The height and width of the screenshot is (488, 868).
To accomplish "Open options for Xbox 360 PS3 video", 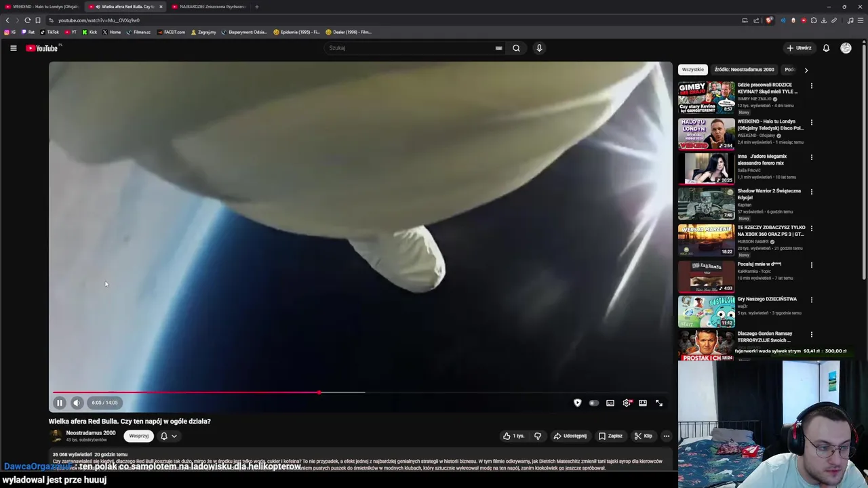I will click(811, 228).
